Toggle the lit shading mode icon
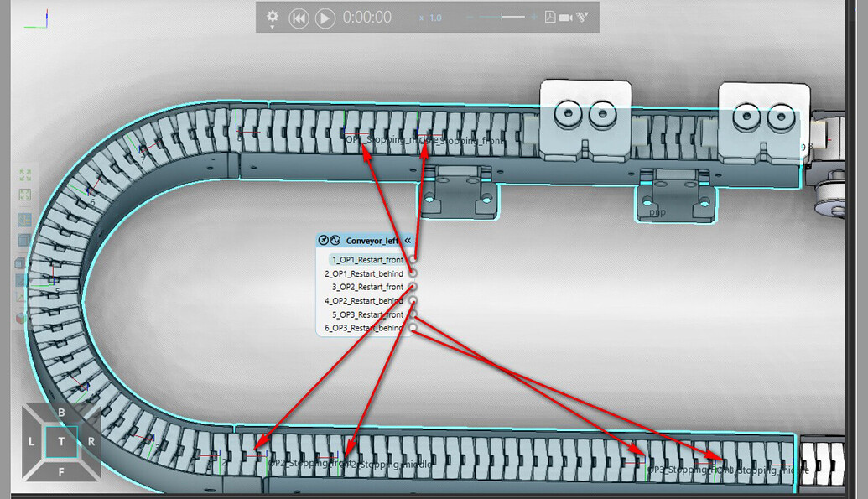868x499 pixels. (23, 220)
